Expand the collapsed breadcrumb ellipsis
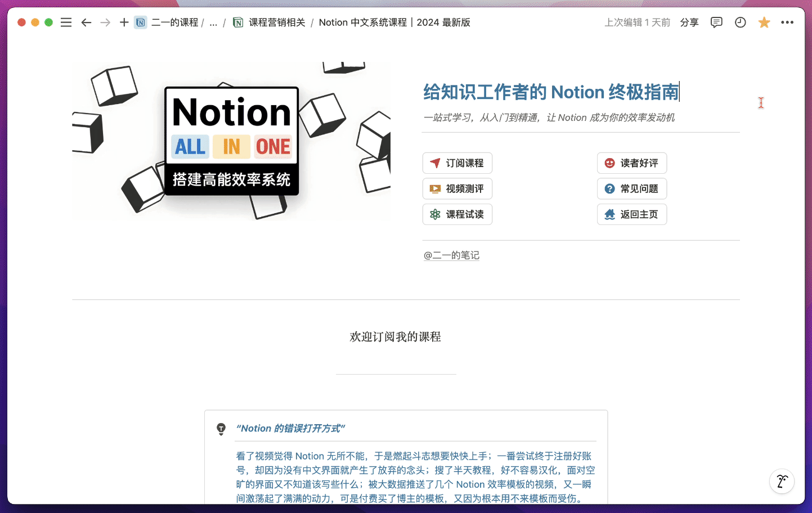Screen dimensions: 812x513 click(213, 22)
